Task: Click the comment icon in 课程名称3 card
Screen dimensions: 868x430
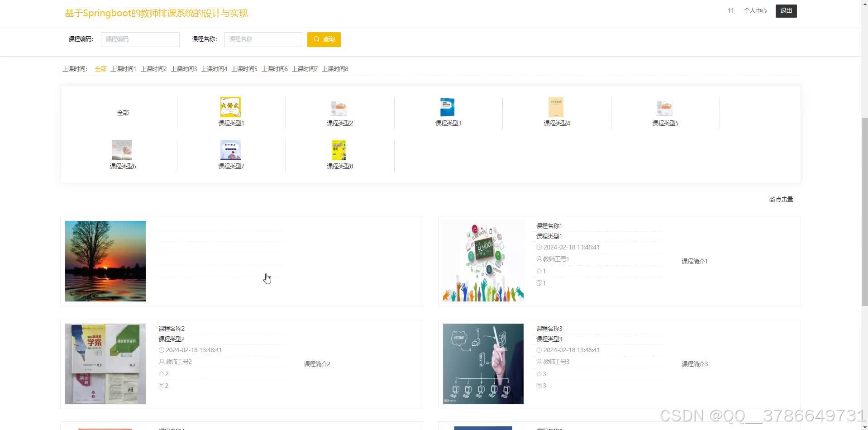Action: click(x=539, y=386)
